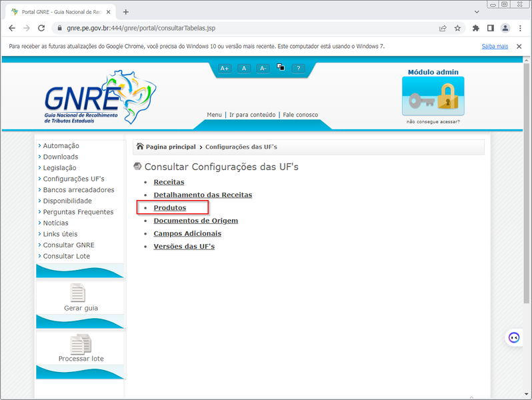Click the Processar lote documents icon

click(x=81, y=344)
